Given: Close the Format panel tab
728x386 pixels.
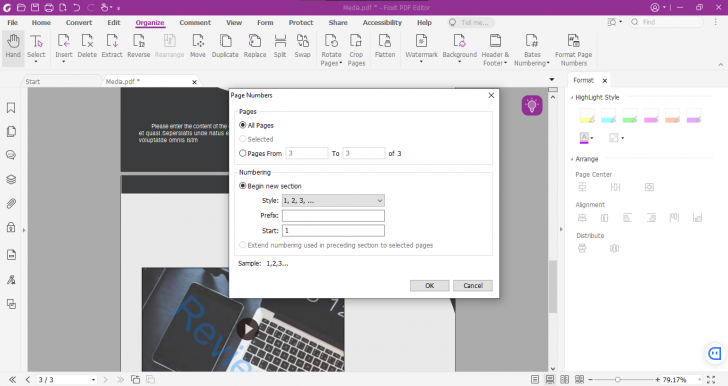Looking at the screenshot, I should [x=604, y=81].
